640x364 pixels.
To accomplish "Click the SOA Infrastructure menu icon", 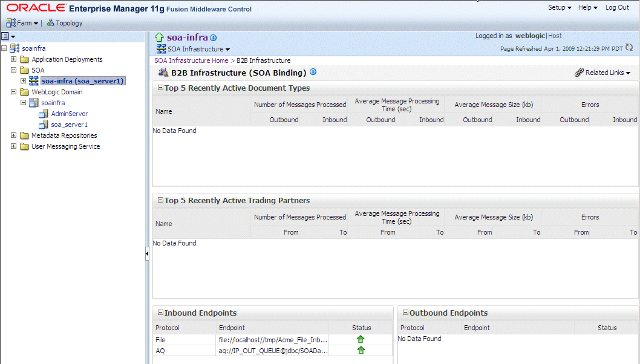I will 162,49.
